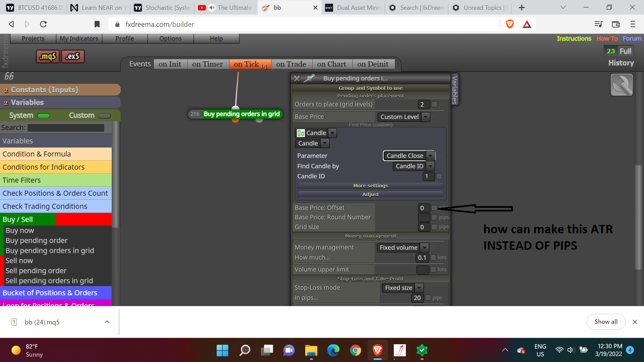
Task: Open the Brave main menu
Action: pos(633,24)
